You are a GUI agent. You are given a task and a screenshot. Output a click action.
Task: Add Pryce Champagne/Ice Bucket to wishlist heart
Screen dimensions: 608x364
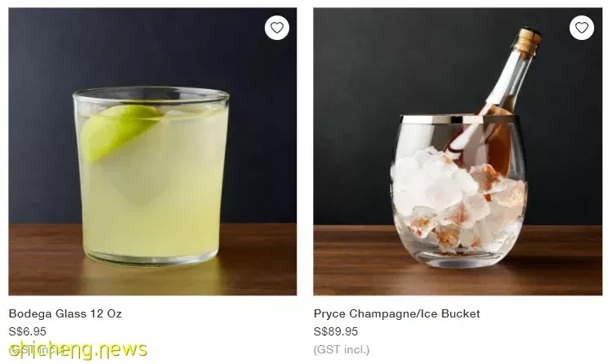[582, 28]
